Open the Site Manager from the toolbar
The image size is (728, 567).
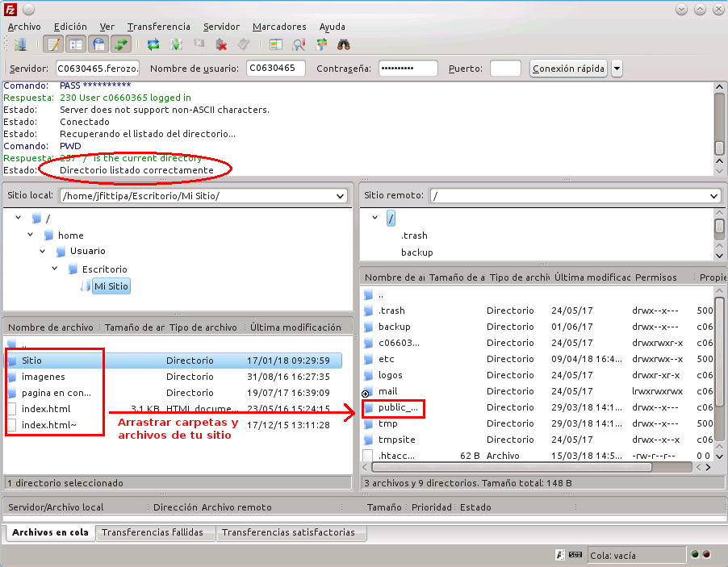click(x=20, y=44)
